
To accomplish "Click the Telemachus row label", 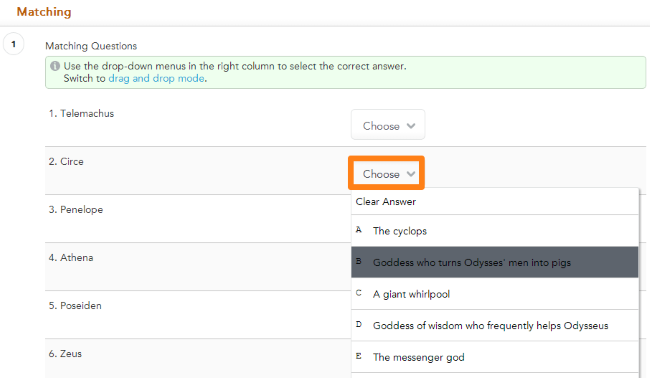I will 81,114.
